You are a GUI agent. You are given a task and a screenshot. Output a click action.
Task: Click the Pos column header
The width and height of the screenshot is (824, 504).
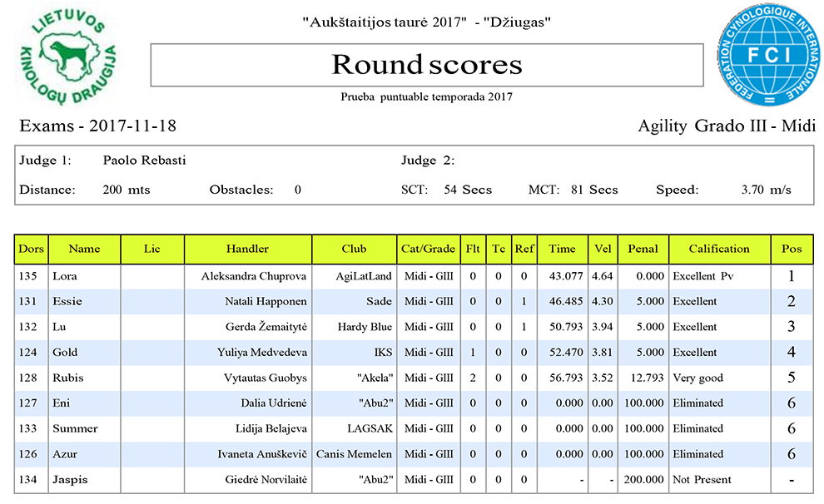[791, 249]
